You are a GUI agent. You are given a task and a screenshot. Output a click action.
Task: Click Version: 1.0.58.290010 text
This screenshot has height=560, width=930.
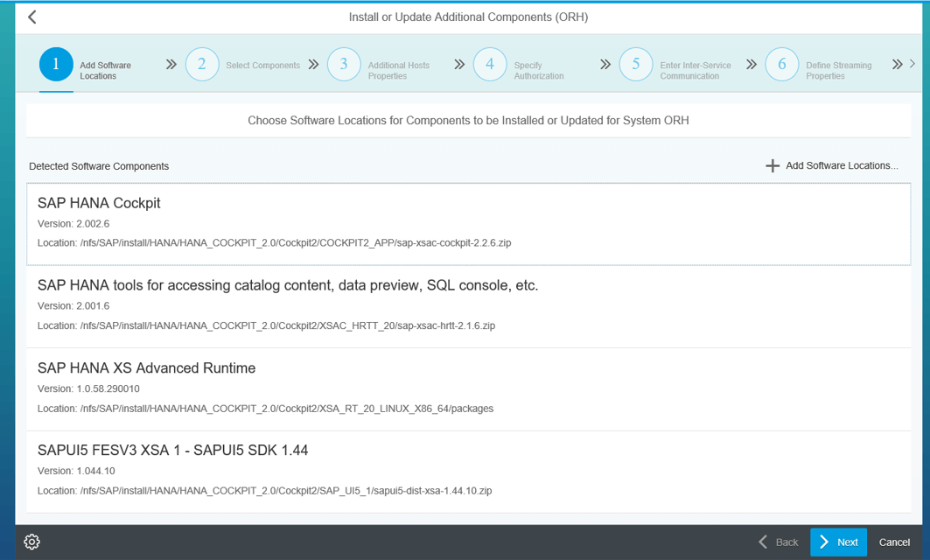coord(88,388)
